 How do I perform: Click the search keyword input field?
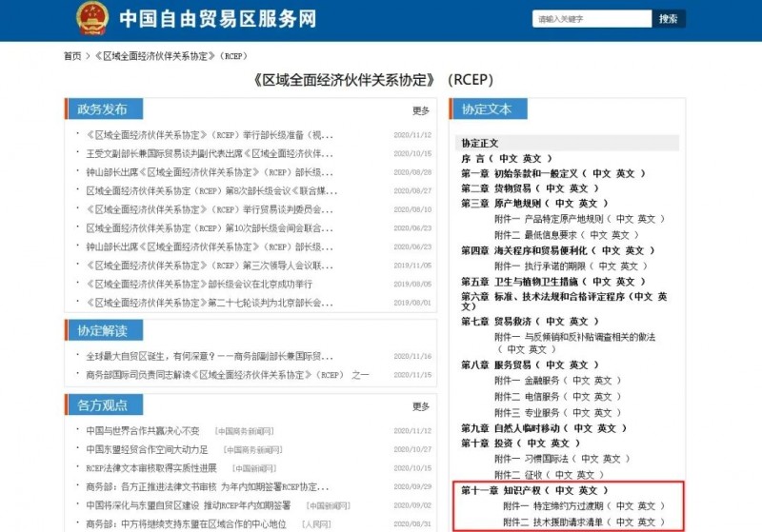590,19
